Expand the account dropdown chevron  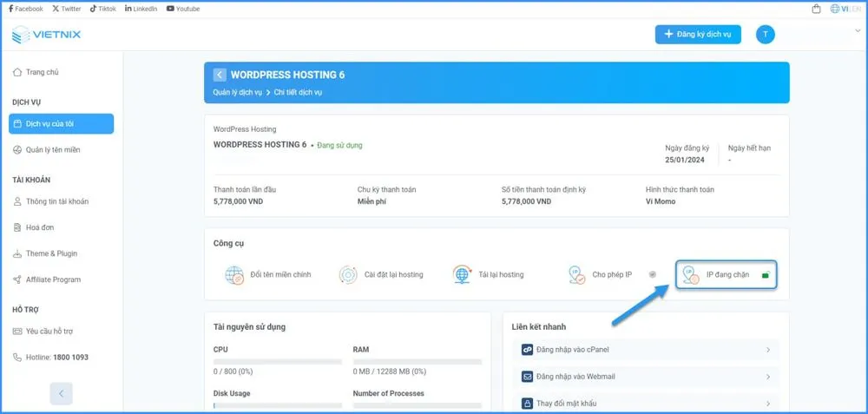click(x=858, y=30)
